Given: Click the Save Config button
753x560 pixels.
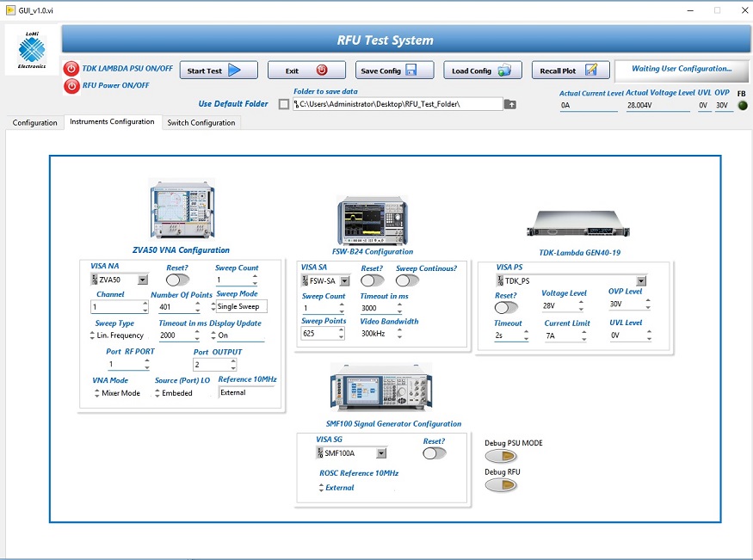Looking at the screenshot, I should [x=394, y=71].
